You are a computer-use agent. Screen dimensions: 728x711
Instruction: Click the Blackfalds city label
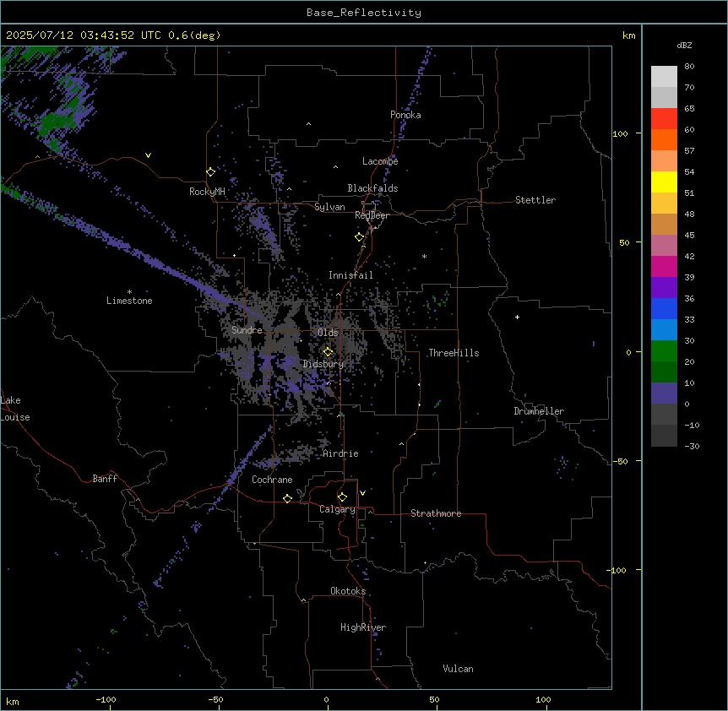(372, 188)
